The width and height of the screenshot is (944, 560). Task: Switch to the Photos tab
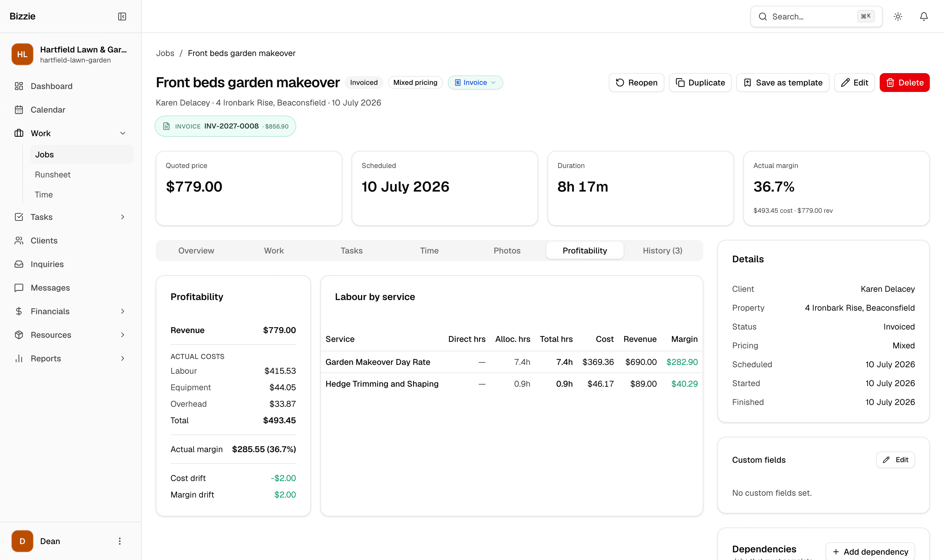point(507,251)
